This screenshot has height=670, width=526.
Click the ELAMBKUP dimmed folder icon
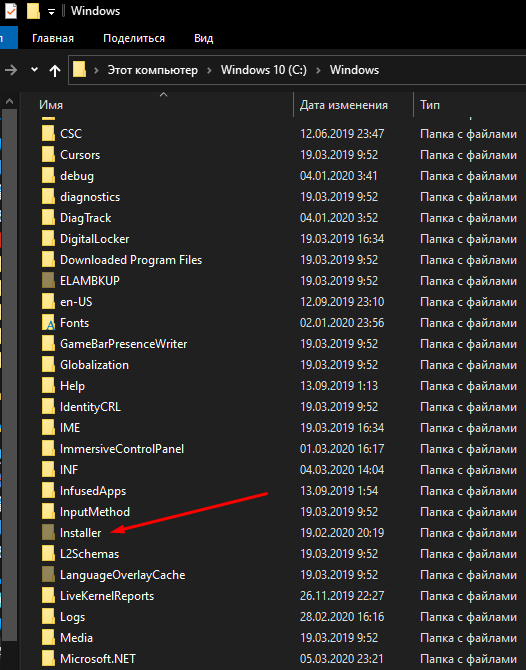pyautogui.click(x=48, y=281)
